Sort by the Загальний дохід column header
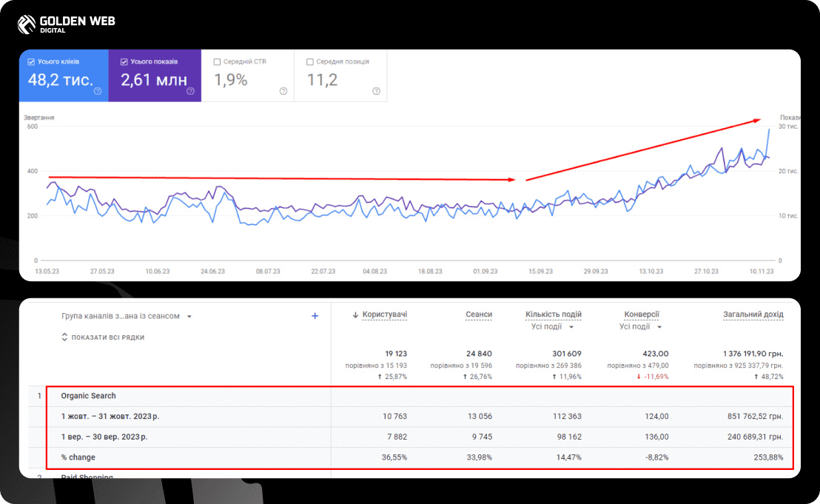This screenshot has height=504, width=820. 753,315
